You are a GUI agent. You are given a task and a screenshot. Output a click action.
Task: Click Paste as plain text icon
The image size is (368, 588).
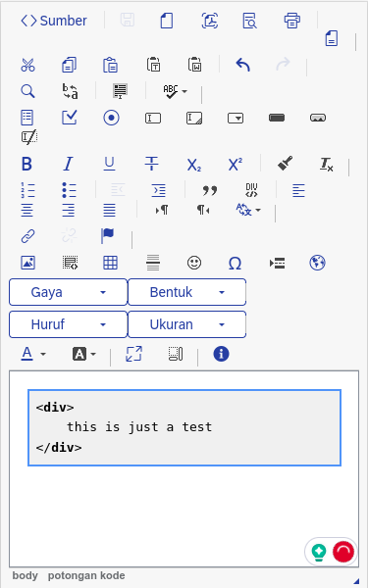click(154, 64)
